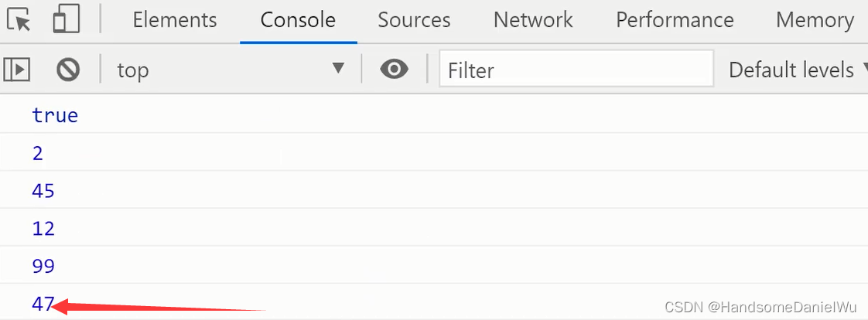This screenshot has width=868, height=320.
Task: Toggle the device toolbar icon
Action: [66, 20]
